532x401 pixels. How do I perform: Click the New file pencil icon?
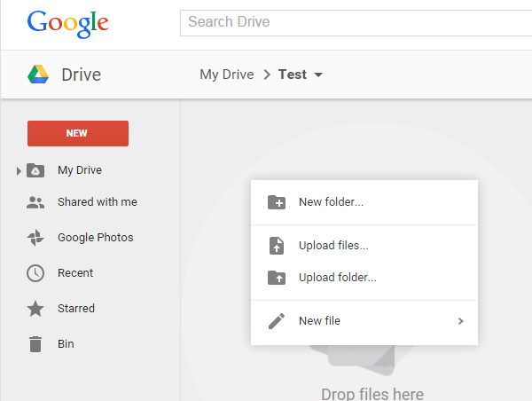[277, 321]
